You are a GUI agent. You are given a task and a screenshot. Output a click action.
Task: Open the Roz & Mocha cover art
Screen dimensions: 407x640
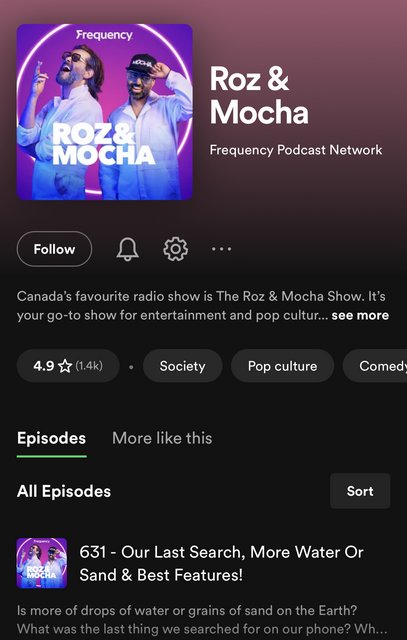[x=105, y=112]
